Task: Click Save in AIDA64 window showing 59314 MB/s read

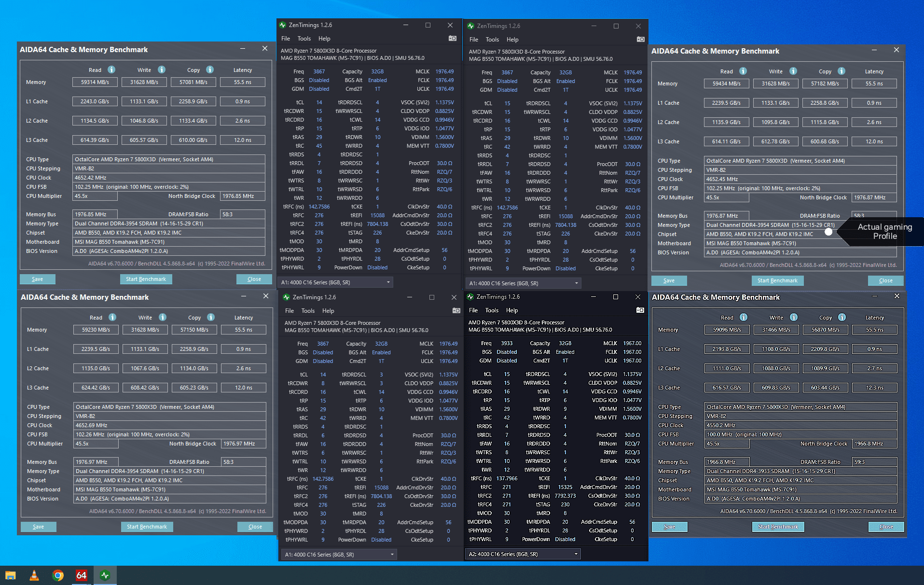Action: (38, 279)
